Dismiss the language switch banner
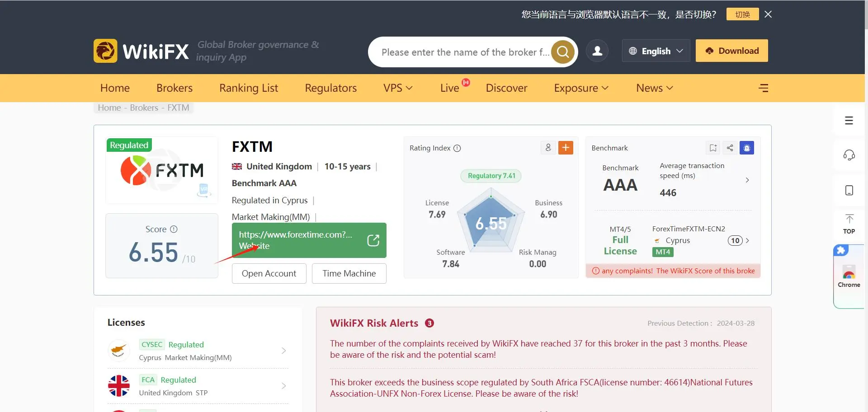 pos(768,14)
